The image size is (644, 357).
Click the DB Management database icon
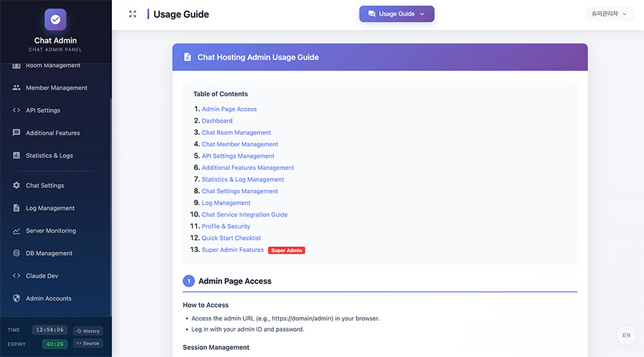[16, 253]
